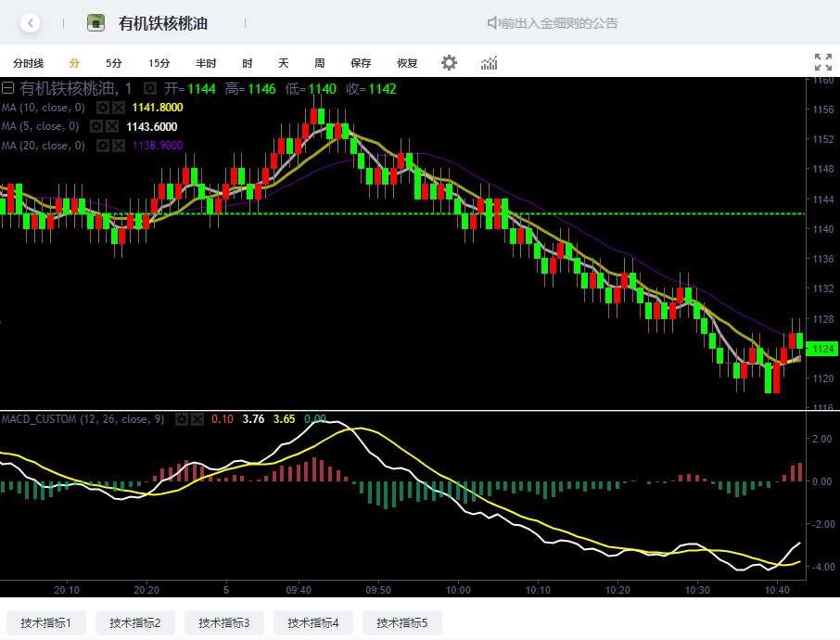This screenshot has width=840, height=640.
Task: Remove the MA (5, close) indicator
Action: (x=111, y=126)
